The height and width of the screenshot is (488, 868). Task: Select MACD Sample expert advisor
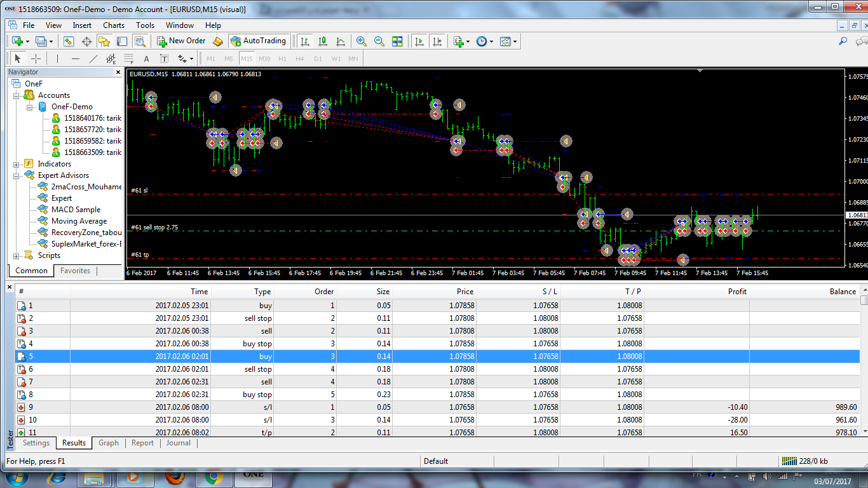76,210
